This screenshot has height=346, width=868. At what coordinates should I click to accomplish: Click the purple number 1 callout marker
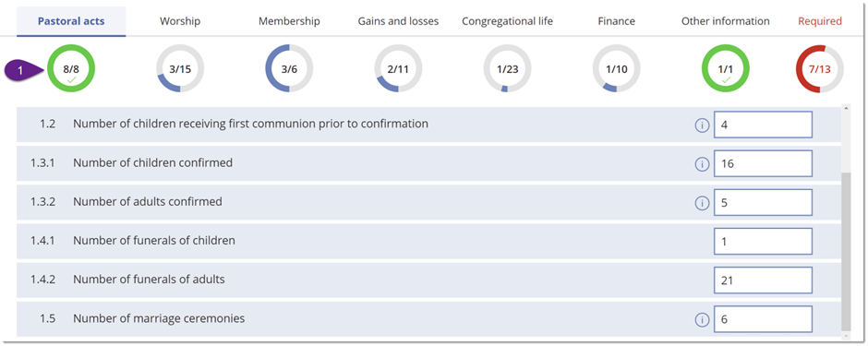click(x=23, y=70)
